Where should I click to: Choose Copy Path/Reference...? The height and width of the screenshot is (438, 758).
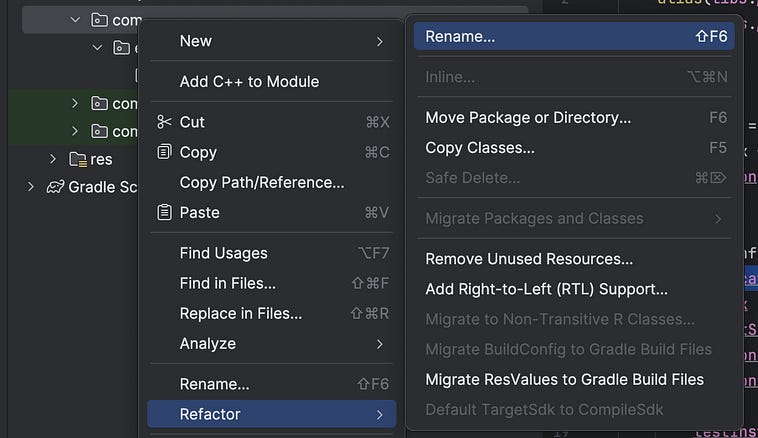tap(271, 182)
